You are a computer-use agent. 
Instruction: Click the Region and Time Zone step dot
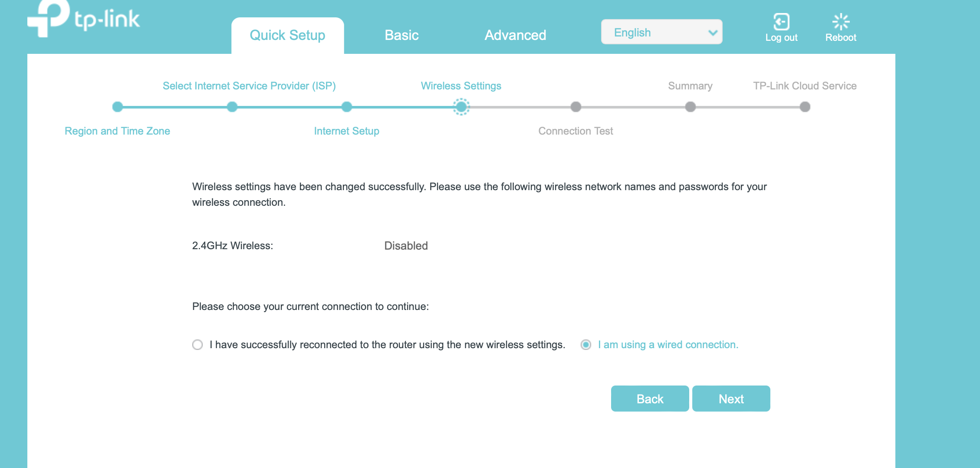pos(117,107)
